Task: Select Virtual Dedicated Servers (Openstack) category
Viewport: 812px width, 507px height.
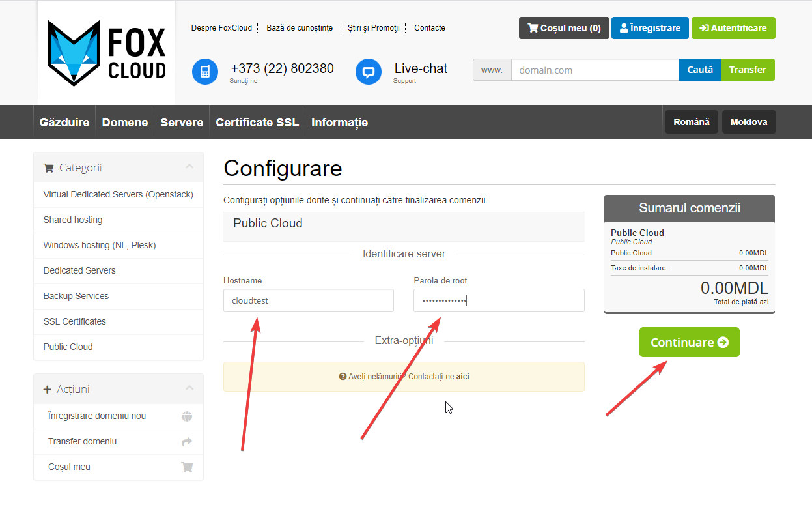Action: [118, 194]
